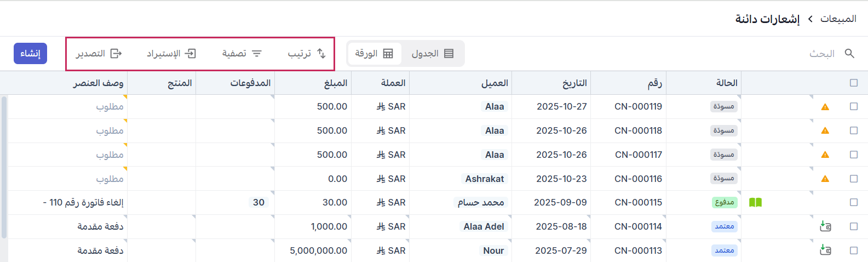
Task: Click the export icon beside التصدير
Action: pos(116,53)
